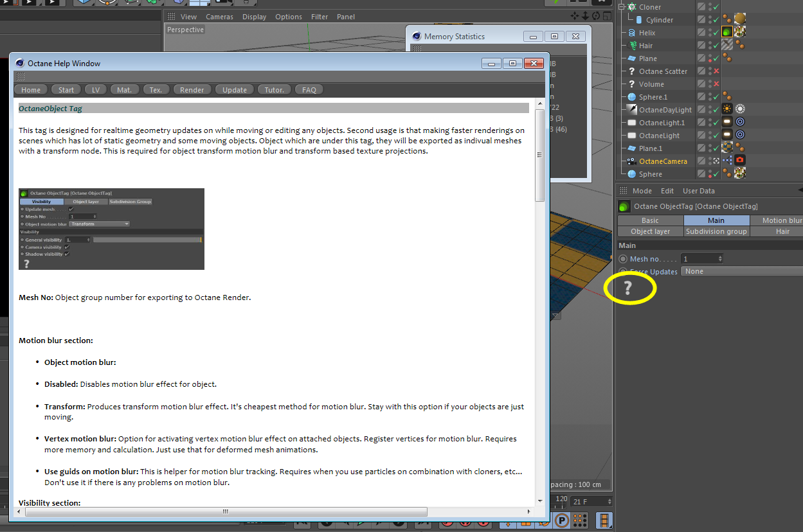
Task: Open the Force Updates None dropdown
Action: [x=742, y=272]
